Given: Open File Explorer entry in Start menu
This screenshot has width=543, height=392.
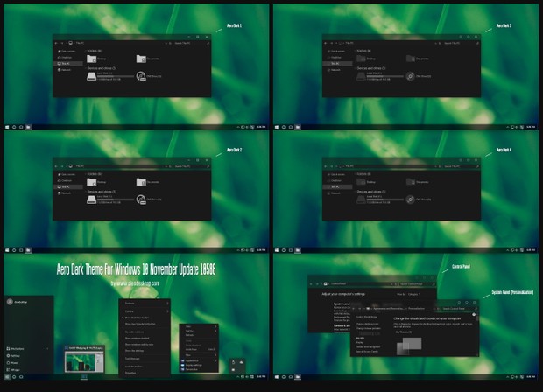Looking at the screenshot, I should coord(16,349).
